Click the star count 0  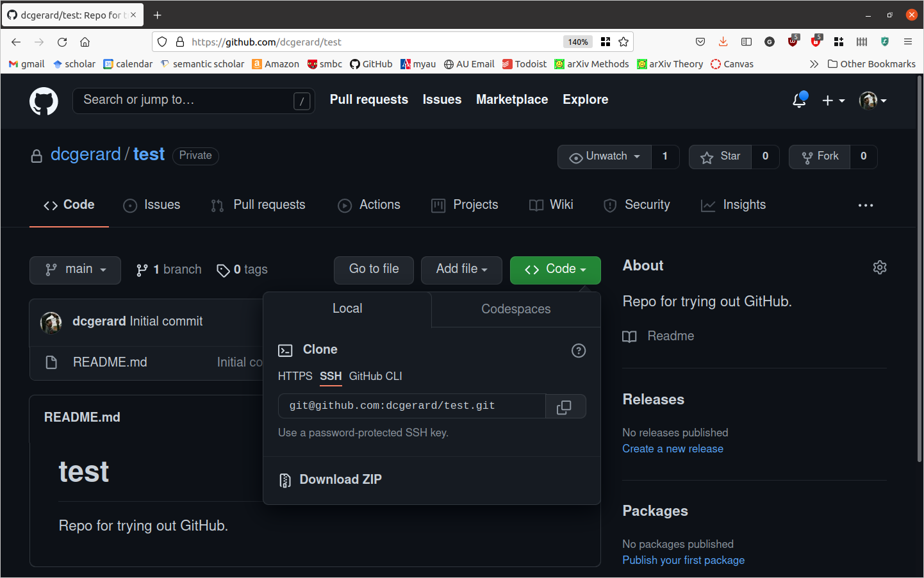765,156
